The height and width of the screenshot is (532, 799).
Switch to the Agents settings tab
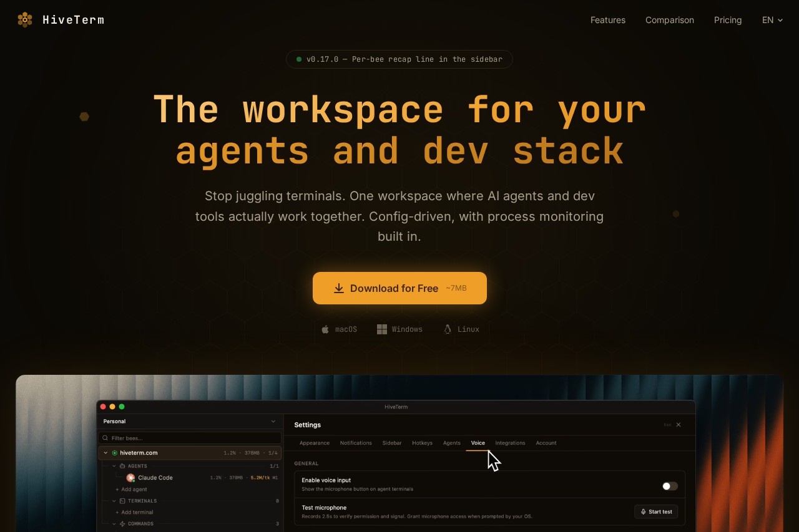pos(451,443)
